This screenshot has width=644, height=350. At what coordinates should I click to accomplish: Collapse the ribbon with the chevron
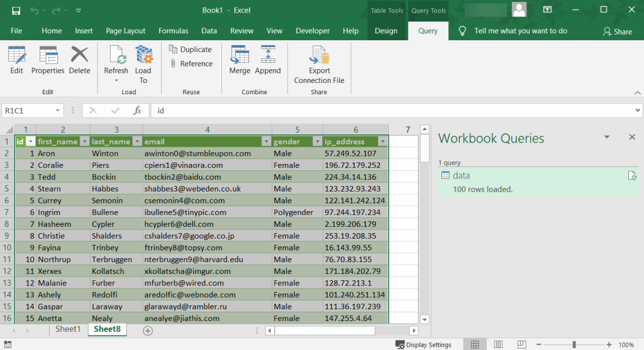coord(637,93)
